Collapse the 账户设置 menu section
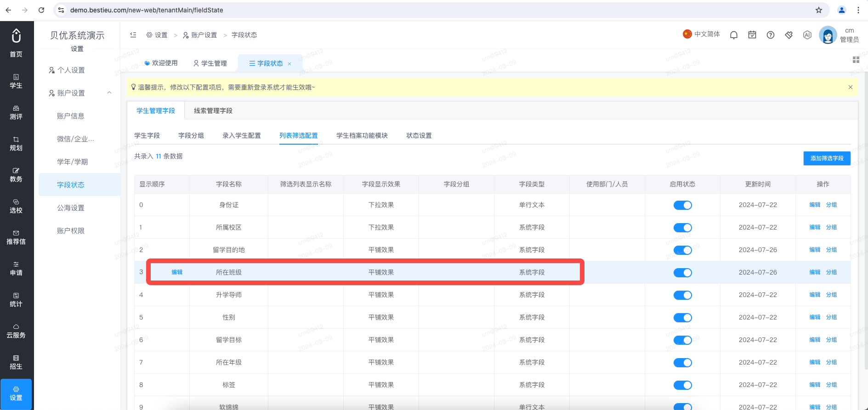The image size is (868, 410). (x=109, y=93)
